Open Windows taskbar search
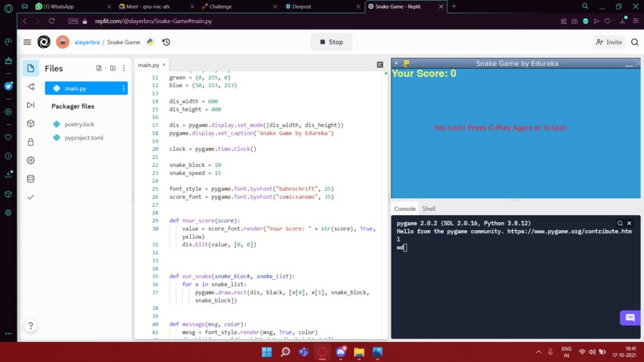This screenshot has width=644, height=362. pos(285,352)
